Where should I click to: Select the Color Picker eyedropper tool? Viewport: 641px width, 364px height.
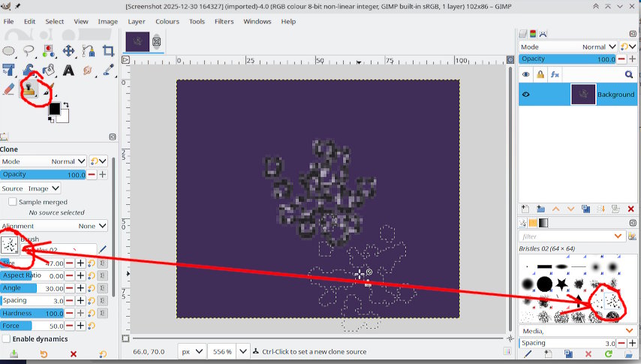[108, 71]
